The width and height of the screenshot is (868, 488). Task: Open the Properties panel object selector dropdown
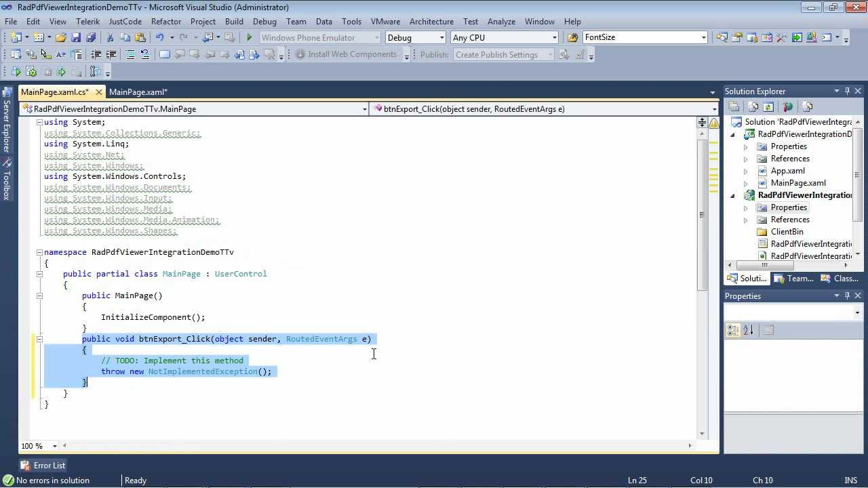pos(857,312)
